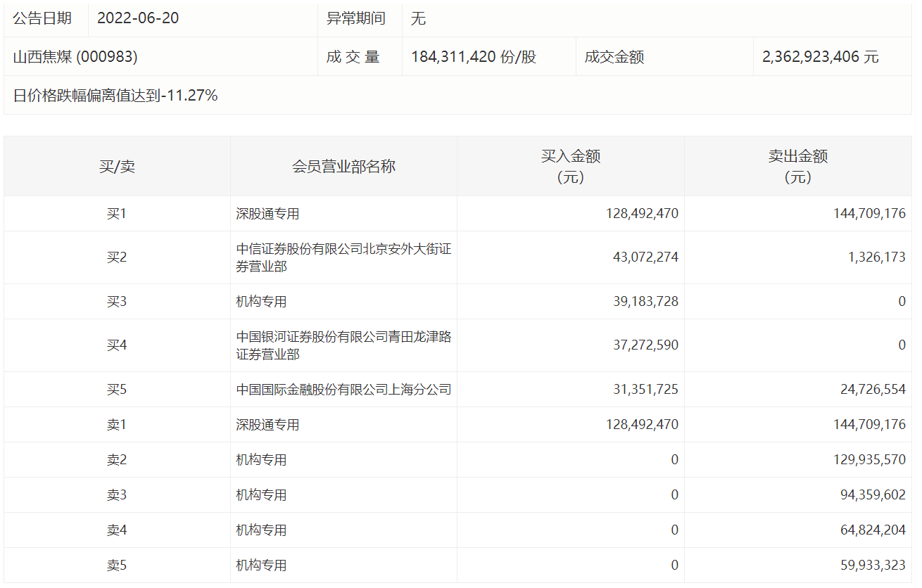
Task: Click 中国国际金融股份有限公司上海分公司
Action: [343, 390]
